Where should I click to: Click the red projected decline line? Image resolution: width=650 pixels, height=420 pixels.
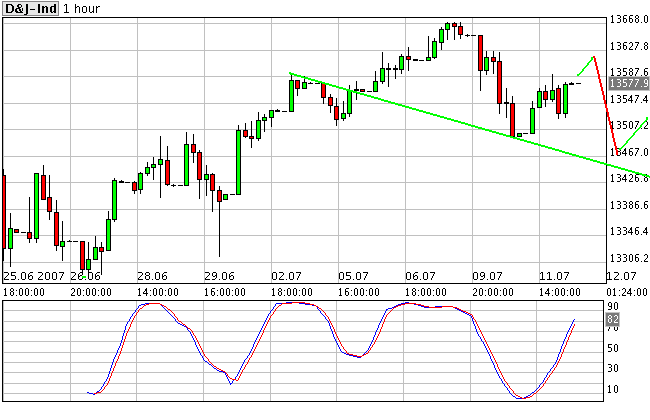[x=606, y=104]
